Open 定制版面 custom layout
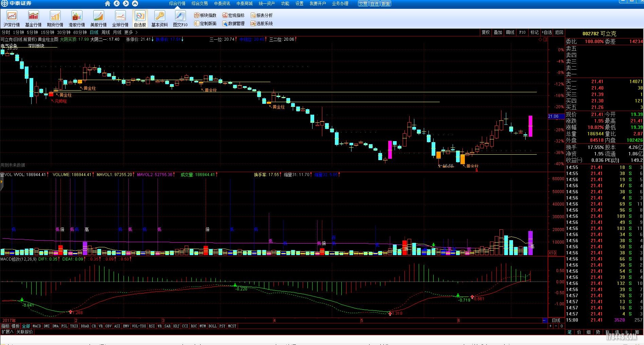644x345 pixels. (205, 23)
